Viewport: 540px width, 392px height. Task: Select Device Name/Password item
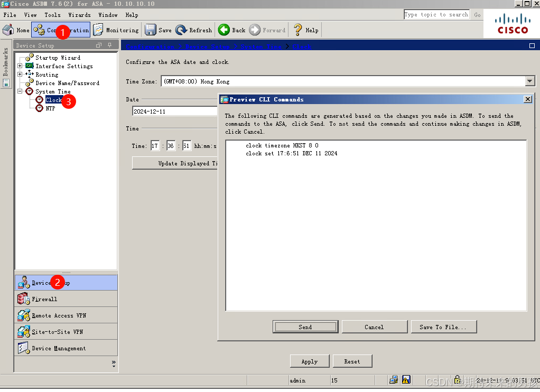pos(67,83)
